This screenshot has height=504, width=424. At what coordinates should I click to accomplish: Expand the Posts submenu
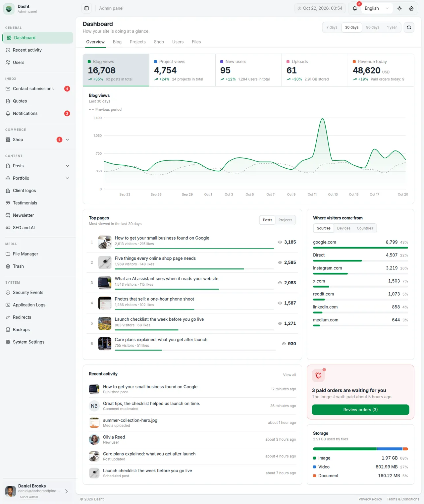(x=68, y=166)
